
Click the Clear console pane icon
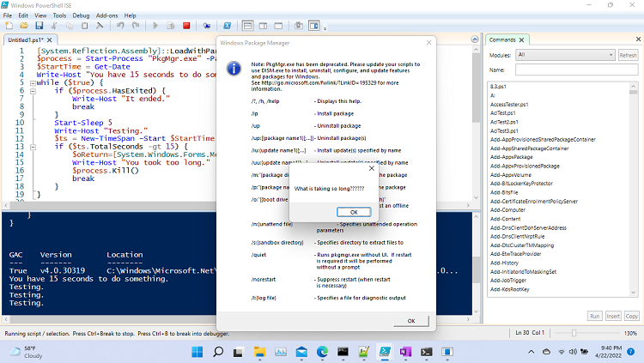click(100, 26)
